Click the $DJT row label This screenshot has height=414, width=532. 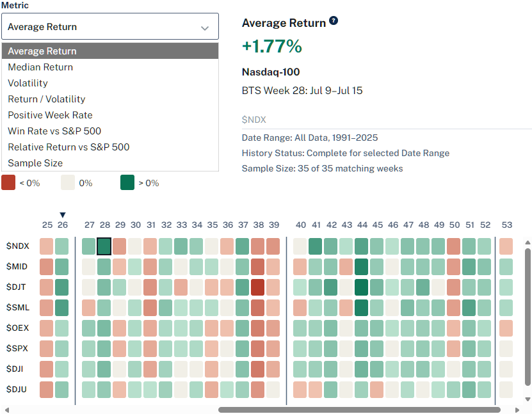tap(16, 287)
